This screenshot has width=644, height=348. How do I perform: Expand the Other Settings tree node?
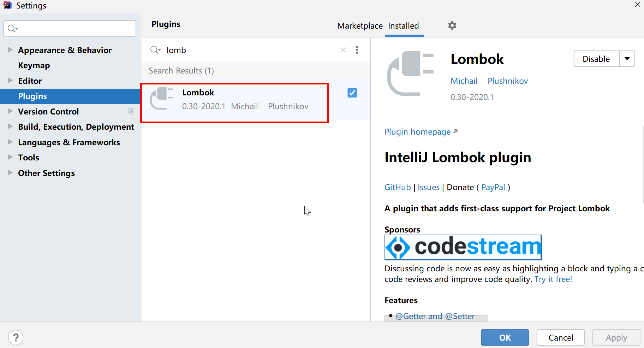(10, 173)
